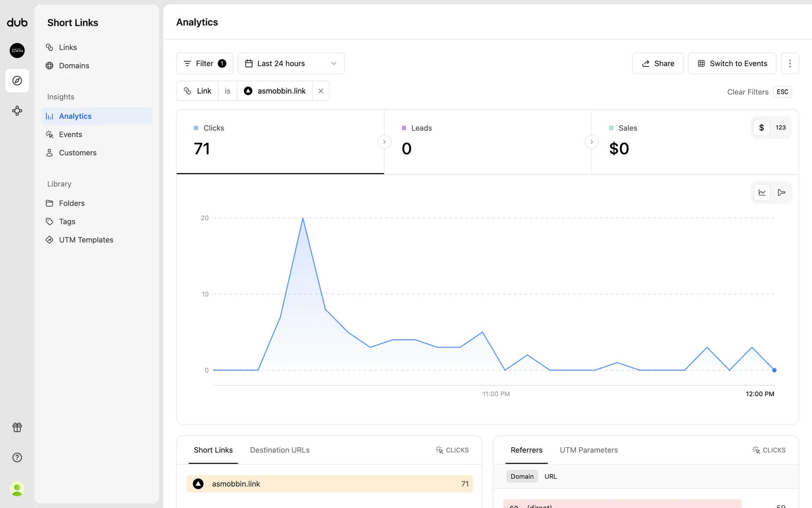
Task: Open the compass explore icon in sidebar
Action: pyautogui.click(x=17, y=80)
